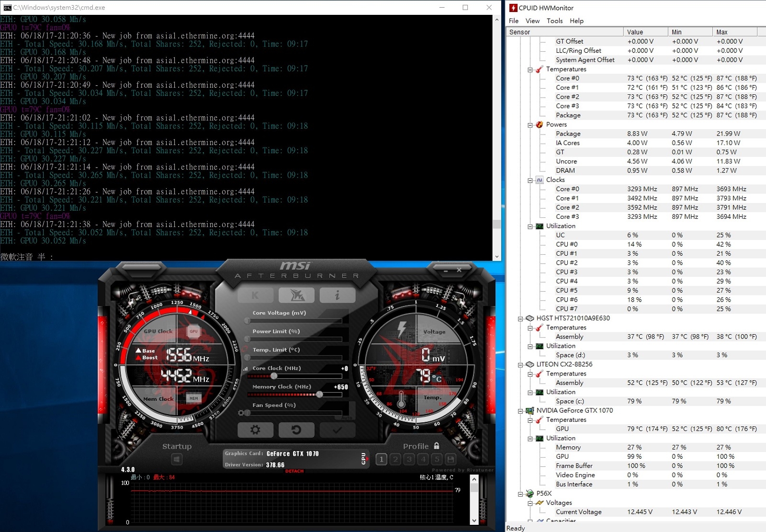Click the save profile floppy disk icon
The width and height of the screenshot is (766, 532).
pyautogui.click(x=451, y=460)
